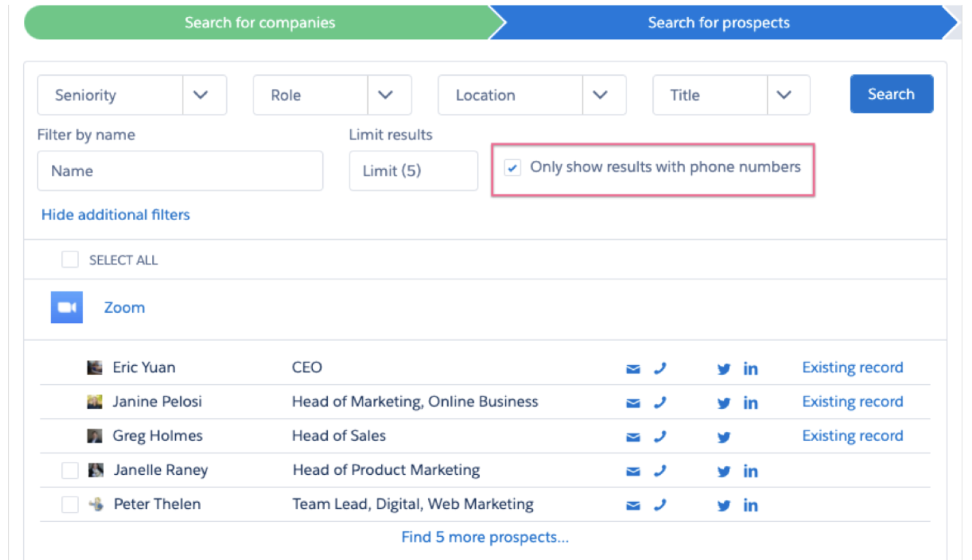Click Peter Thelen's email icon
The width and height of the screenshot is (972, 560).
(x=633, y=505)
